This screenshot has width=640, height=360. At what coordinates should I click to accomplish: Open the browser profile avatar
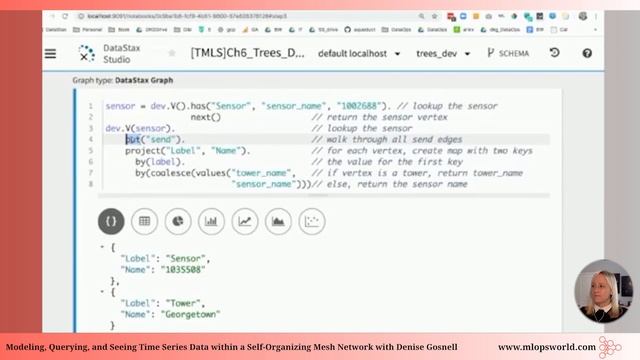(x=583, y=16)
